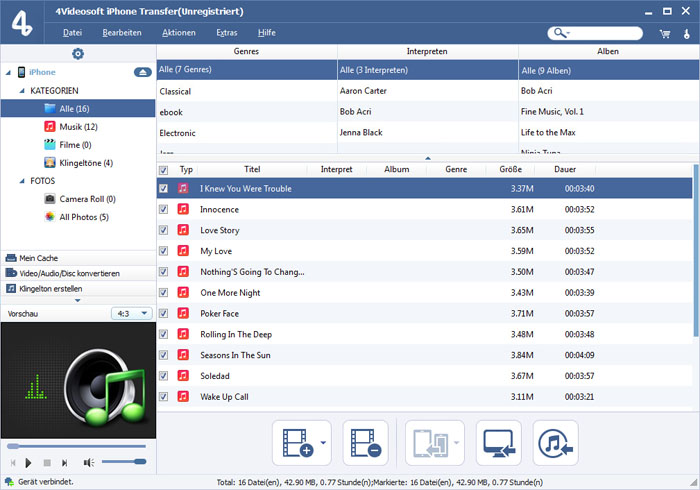
Task: Uncheck the Wake Up Call checkbox
Action: click(163, 397)
